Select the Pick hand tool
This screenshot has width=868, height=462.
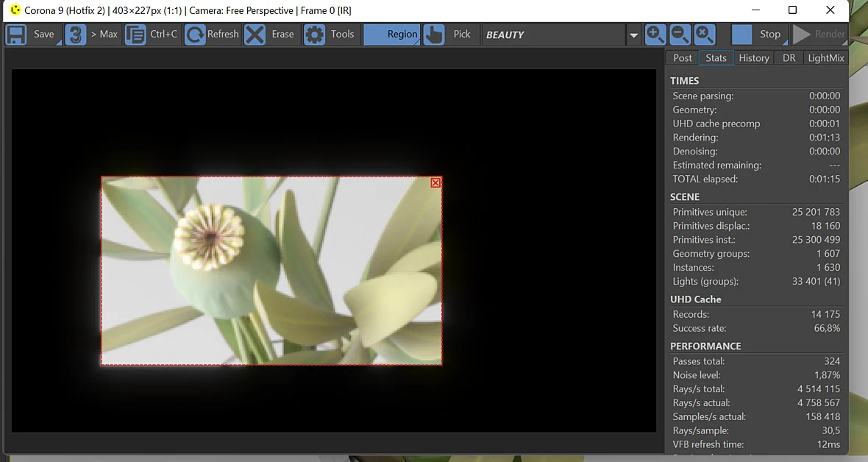point(449,35)
